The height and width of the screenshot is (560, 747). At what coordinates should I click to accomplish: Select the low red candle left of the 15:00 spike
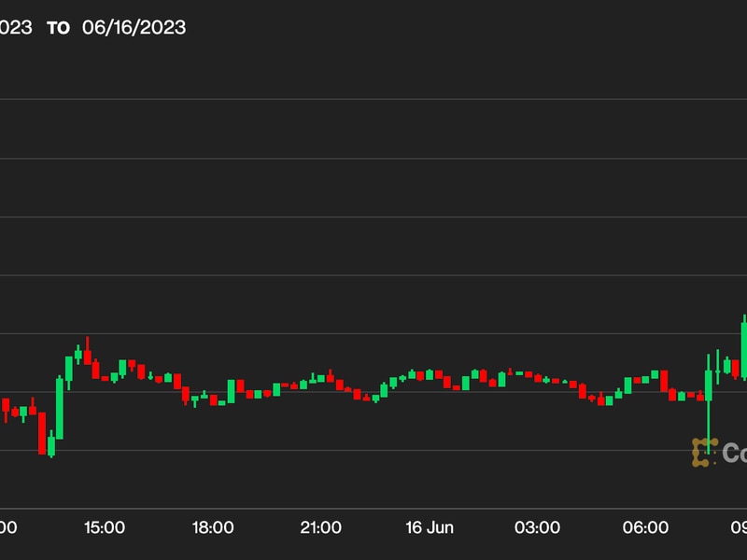coord(42,432)
